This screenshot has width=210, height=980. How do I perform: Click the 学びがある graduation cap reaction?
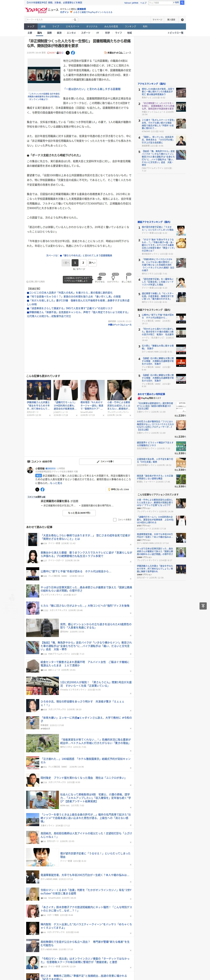(x=100, y=278)
